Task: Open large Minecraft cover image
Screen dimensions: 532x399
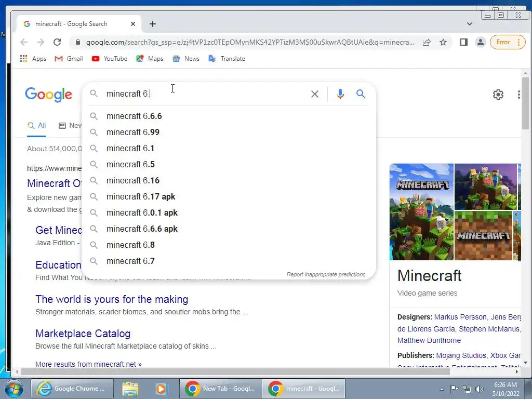Action: [x=421, y=212]
